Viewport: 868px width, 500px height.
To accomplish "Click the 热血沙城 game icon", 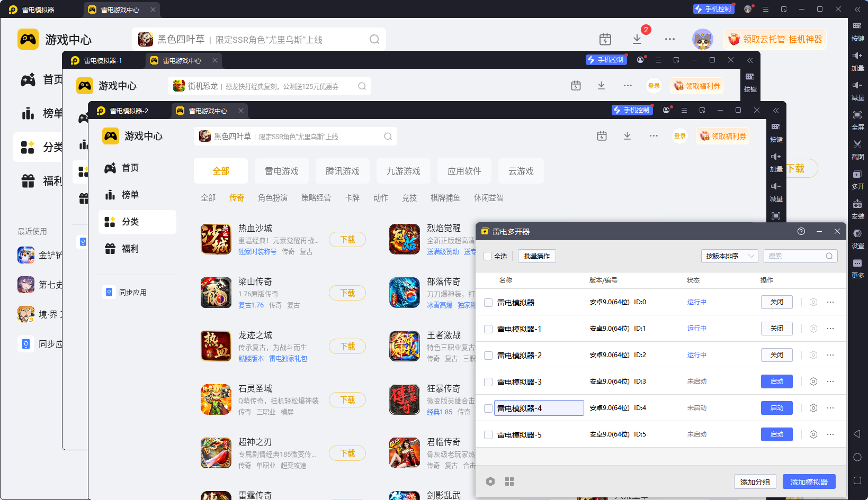I will (216, 239).
